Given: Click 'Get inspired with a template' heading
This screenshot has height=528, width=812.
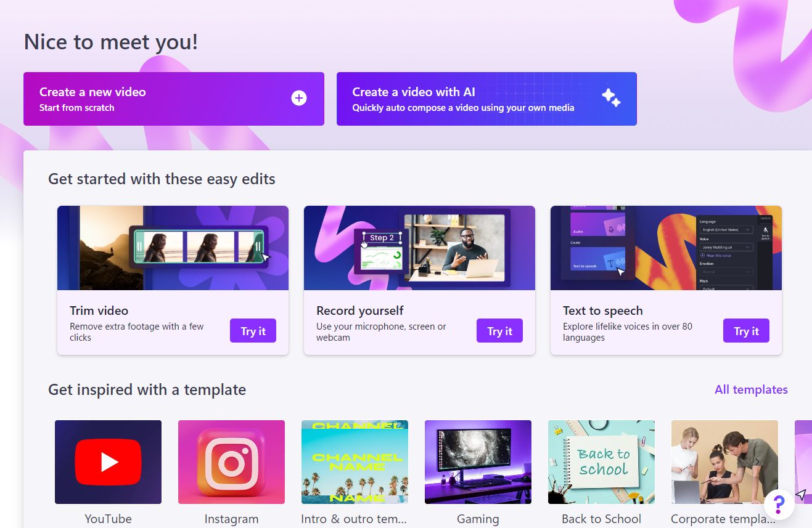Looking at the screenshot, I should [147, 389].
